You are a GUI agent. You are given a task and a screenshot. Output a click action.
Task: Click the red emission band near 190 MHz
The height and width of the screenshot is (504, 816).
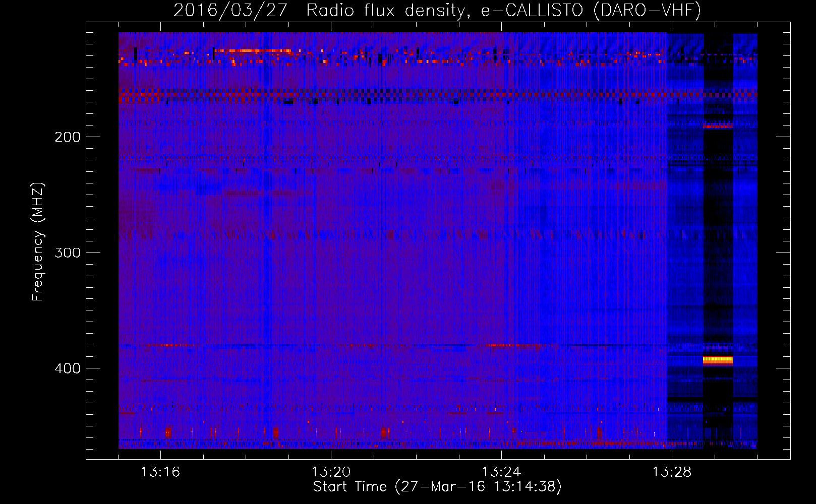(718, 126)
